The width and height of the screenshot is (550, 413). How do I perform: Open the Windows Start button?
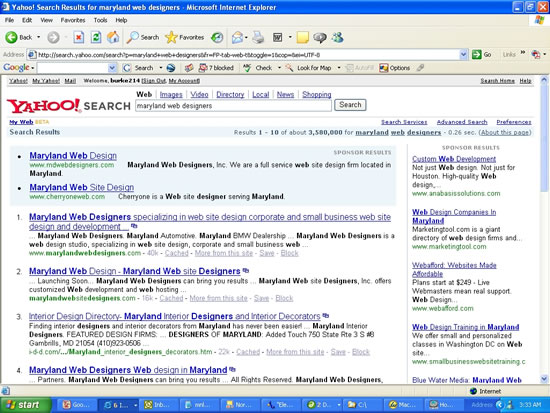tap(25, 405)
